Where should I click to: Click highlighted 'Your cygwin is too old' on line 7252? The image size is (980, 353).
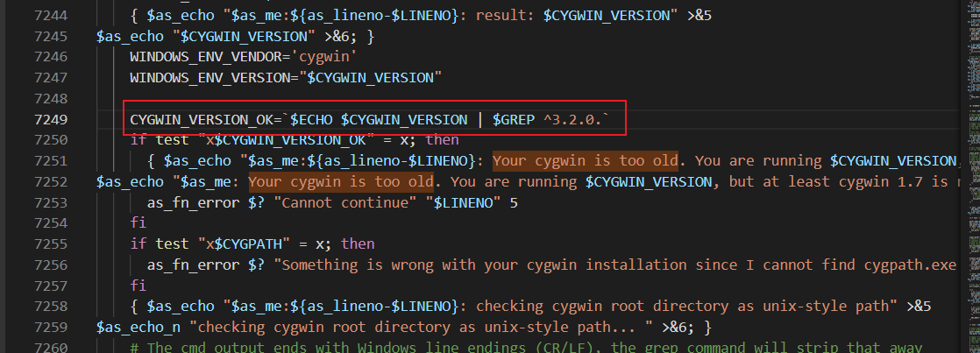(x=341, y=181)
